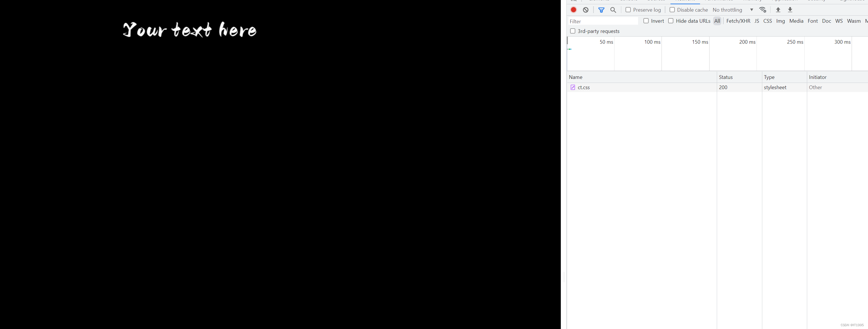The image size is (868, 329).
Task: Check Hide data URLs option
Action: point(671,21)
